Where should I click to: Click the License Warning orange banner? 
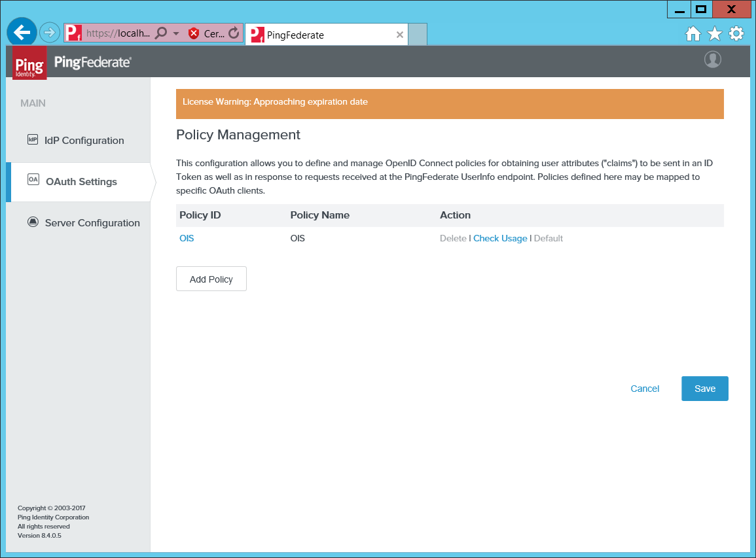pyautogui.click(x=450, y=103)
